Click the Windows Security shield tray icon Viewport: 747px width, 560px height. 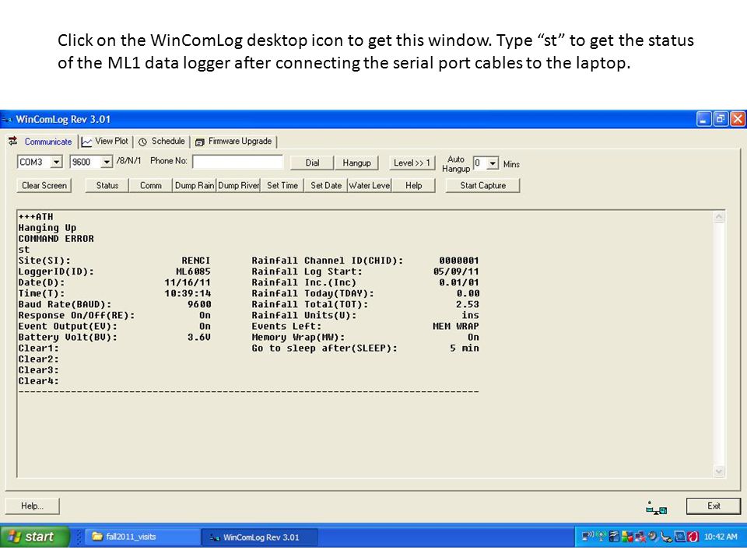[x=627, y=537]
